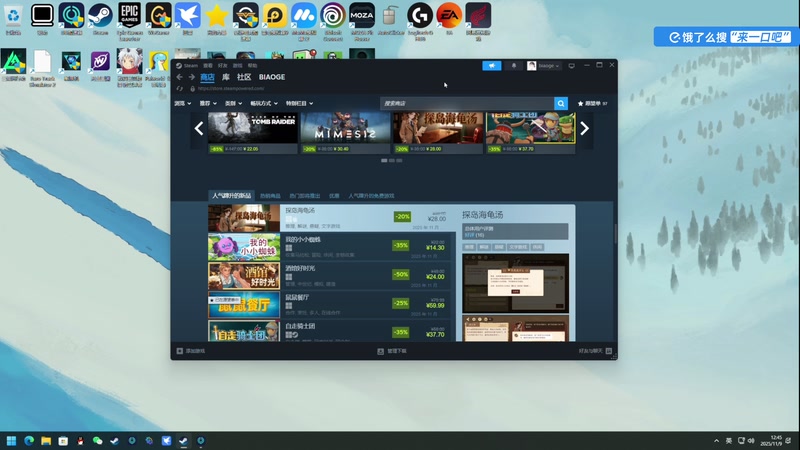Click the blue store search magnifier
The image size is (800, 450).
pos(561,103)
